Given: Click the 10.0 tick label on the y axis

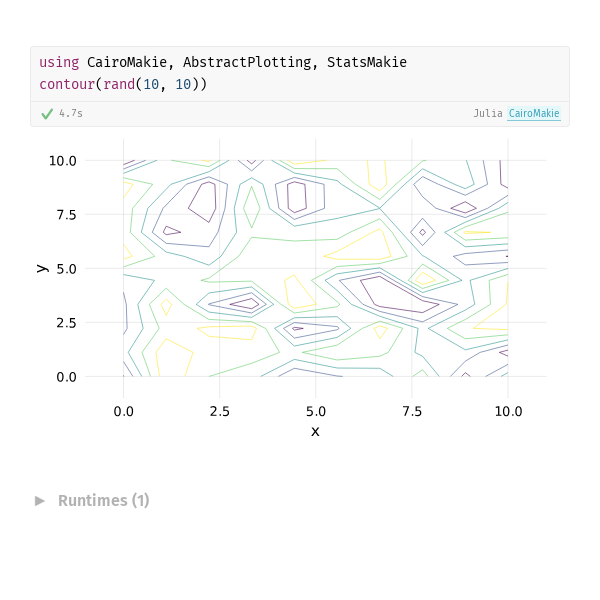Looking at the screenshot, I should 62,161.
